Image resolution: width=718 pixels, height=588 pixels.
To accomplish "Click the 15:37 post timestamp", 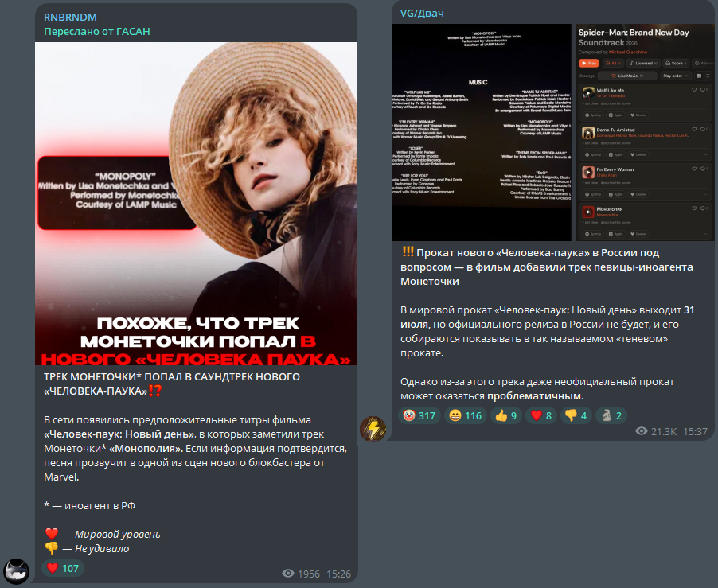I will click(x=695, y=431).
